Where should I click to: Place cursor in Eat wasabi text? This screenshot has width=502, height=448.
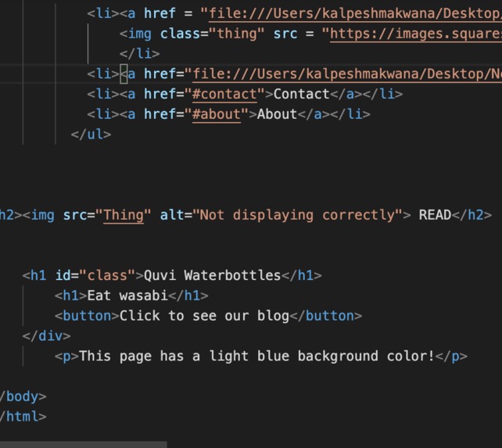click(x=127, y=296)
